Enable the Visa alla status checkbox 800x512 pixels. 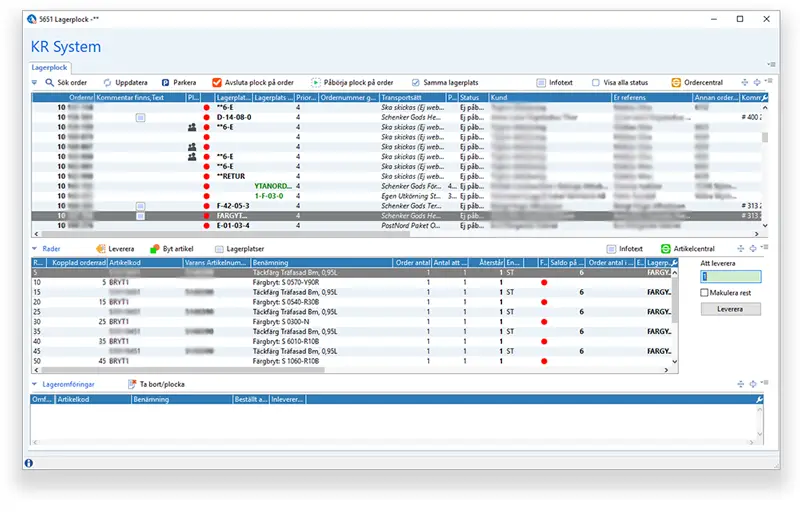pyautogui.click(x=595, y=83)
